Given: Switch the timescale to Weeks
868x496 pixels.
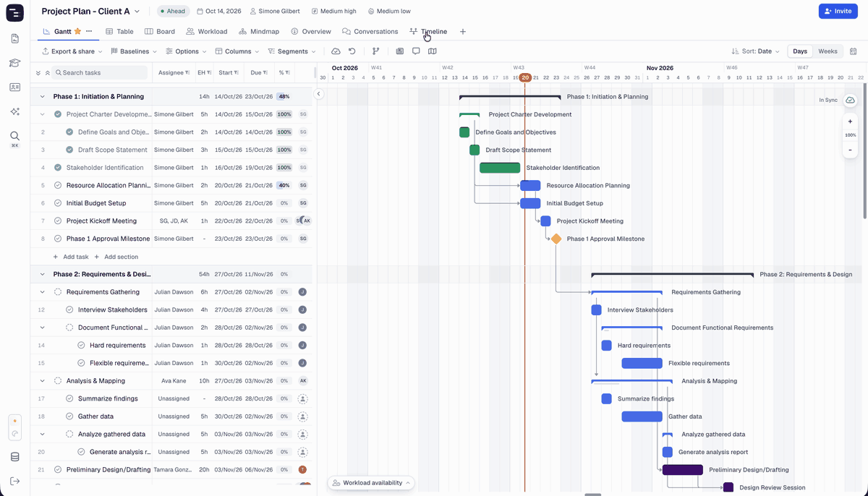Looking at the screenshot, I should (x=827, y=51).
